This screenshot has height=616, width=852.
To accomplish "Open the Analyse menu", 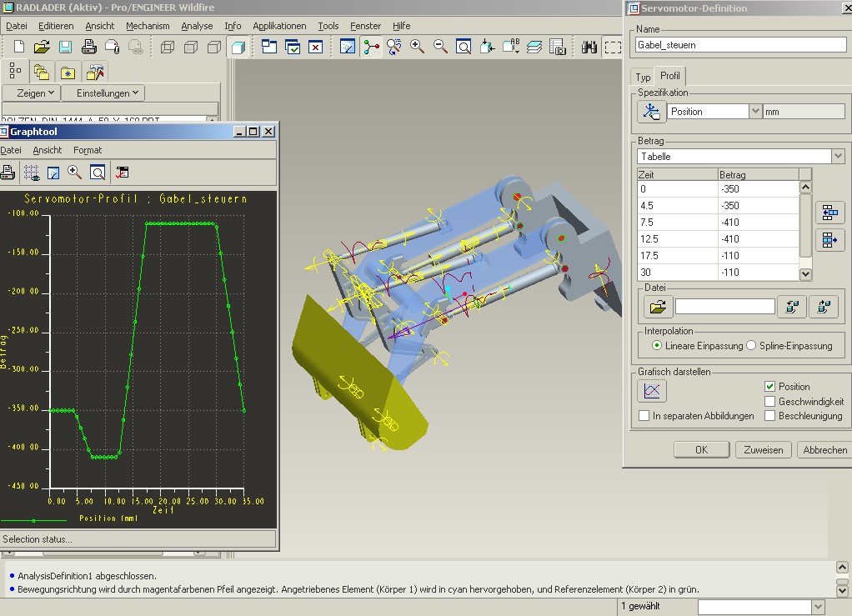I will (x=197, y=26).
